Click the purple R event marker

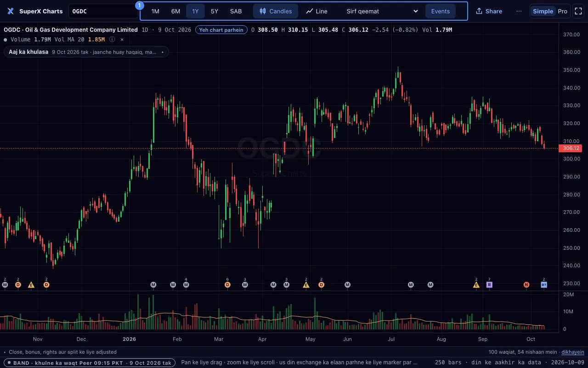[489, 285]
